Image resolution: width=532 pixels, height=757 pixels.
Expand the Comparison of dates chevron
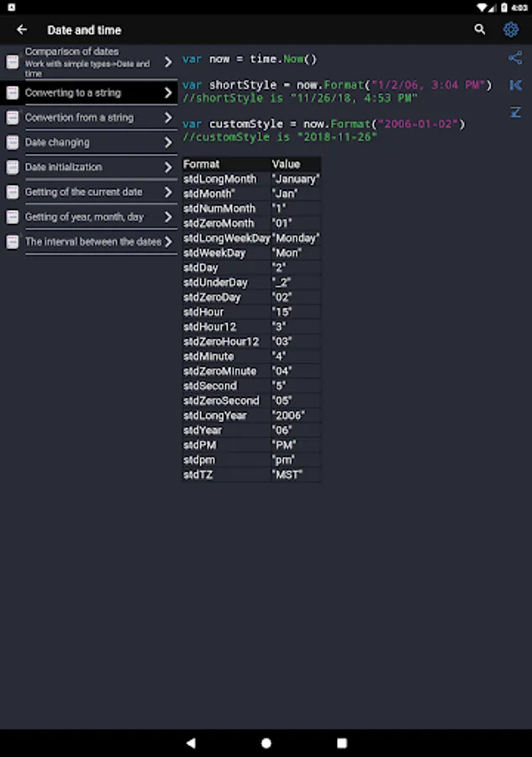tap(168, 61)
